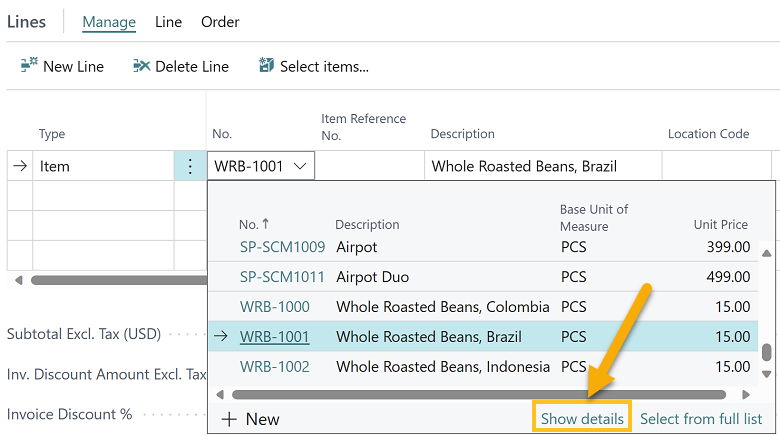This screenshot has width=780, height=436.
Task: Click Select from full list
Action: 701,418
